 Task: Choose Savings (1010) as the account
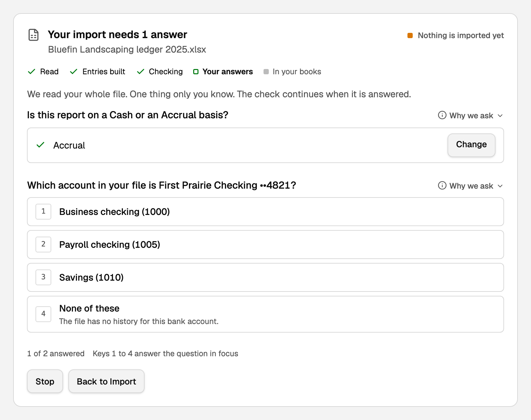(x=265, y=277)
